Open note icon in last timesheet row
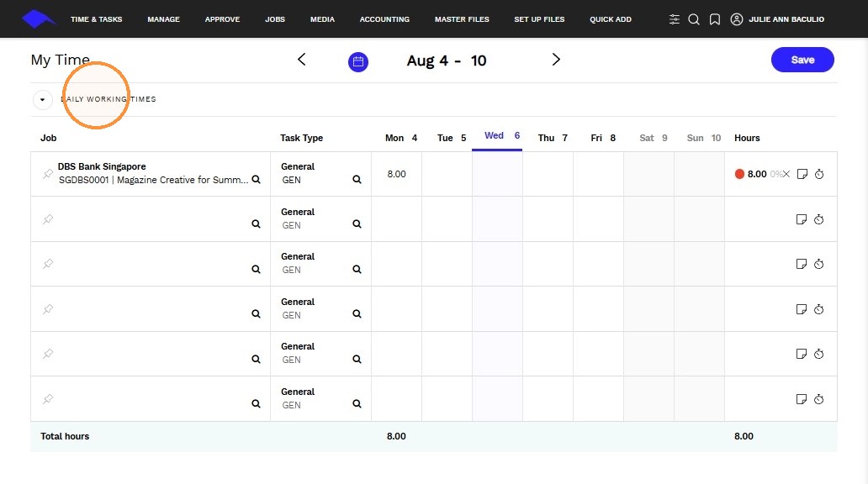 pos(801,399)
